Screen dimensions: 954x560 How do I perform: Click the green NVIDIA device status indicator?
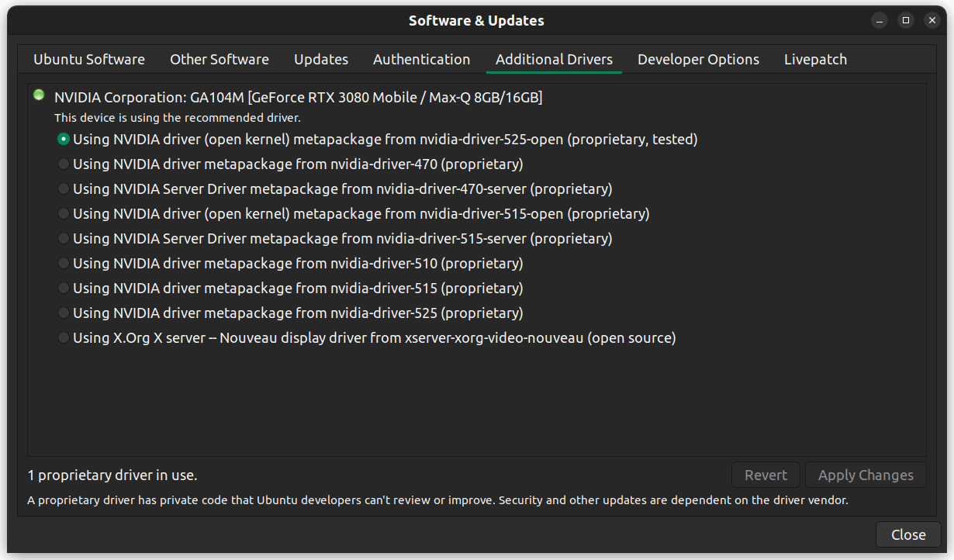tap(39, 95)
